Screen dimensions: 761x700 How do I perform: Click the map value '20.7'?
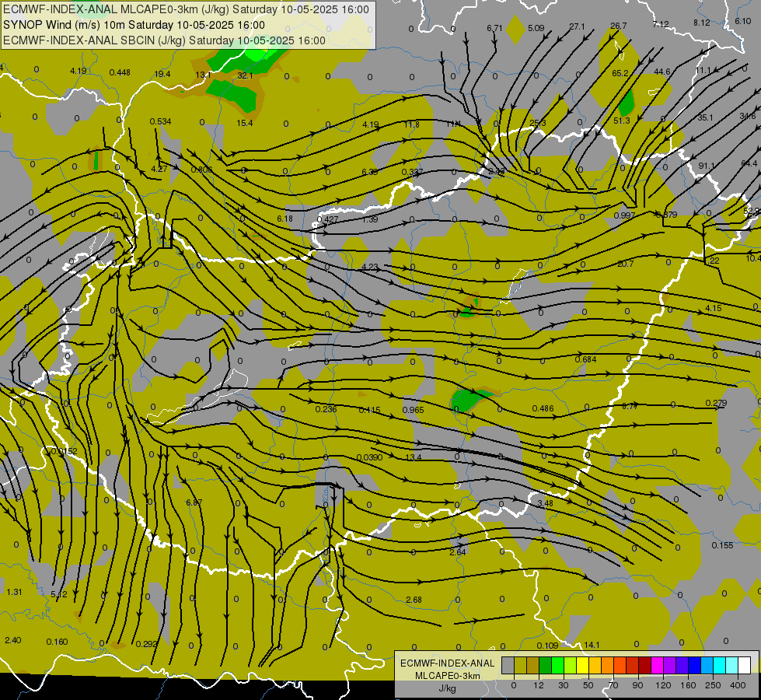(626, 264)
